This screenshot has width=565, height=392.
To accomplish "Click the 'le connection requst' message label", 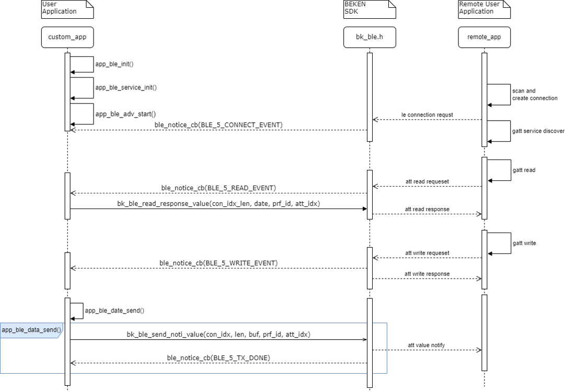I will point(427,114).
